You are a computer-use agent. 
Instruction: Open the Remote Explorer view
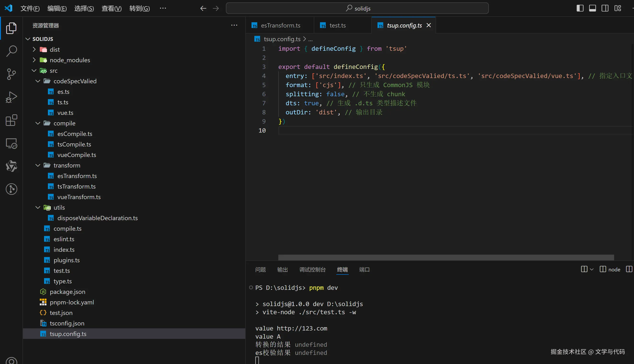pos(11,144)
